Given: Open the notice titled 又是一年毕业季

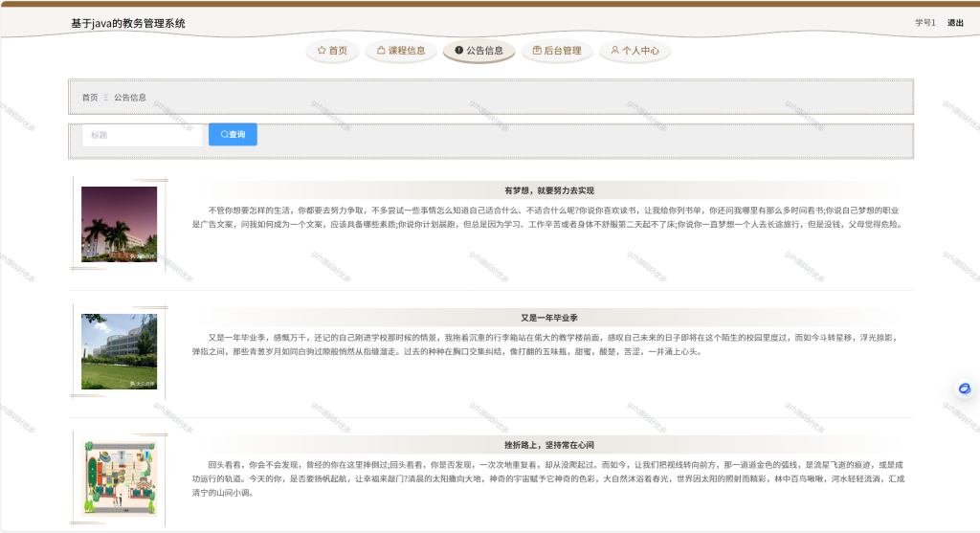Looking at the screenshot, I should pyautogui.click(x=549, y=318).
